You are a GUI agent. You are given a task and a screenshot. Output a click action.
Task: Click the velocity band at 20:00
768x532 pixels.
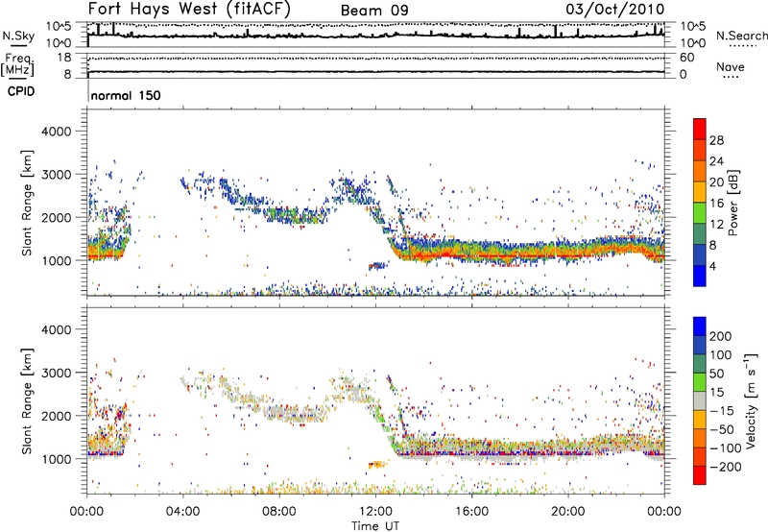pos(567,447)
